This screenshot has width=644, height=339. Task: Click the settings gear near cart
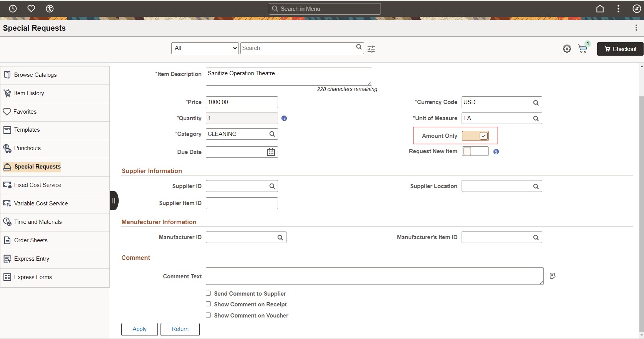pyautogui.click(x=567, y=49)
